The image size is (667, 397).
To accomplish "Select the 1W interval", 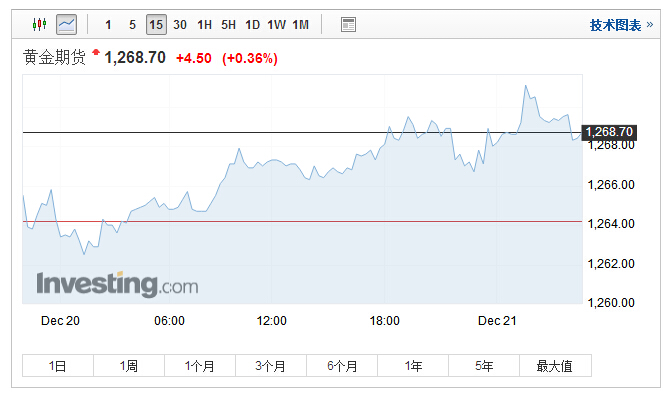I will point(276,25).
